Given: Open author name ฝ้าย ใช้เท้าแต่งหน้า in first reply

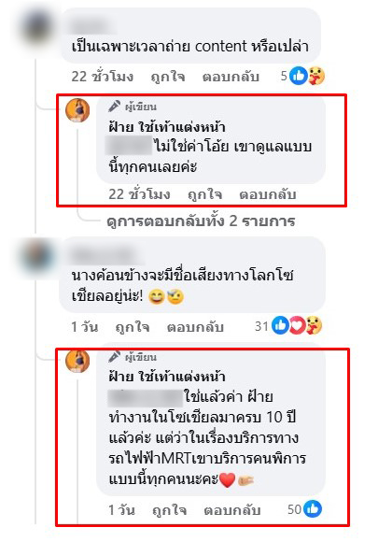Looking at the screenshot, I should 167,127.
